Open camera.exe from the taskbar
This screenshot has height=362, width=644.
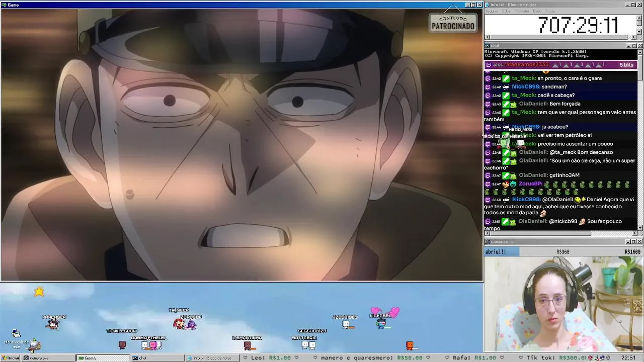pos(48,358)
